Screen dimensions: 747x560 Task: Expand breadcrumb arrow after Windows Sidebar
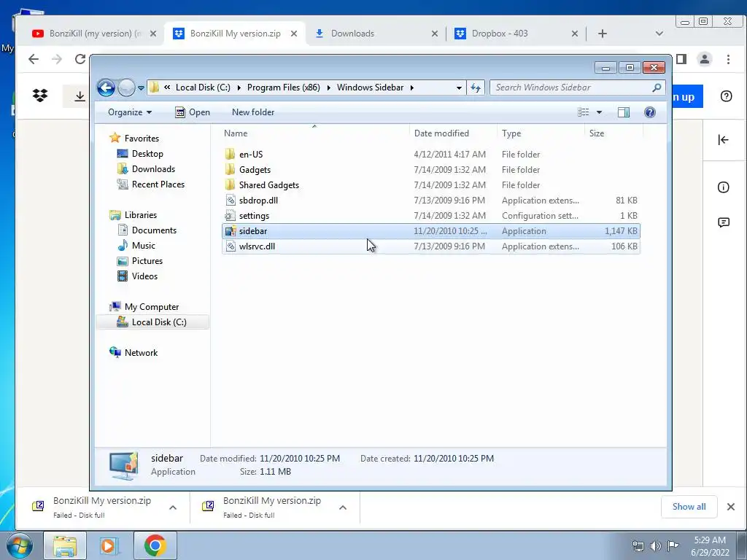click(x=411, y=87)
